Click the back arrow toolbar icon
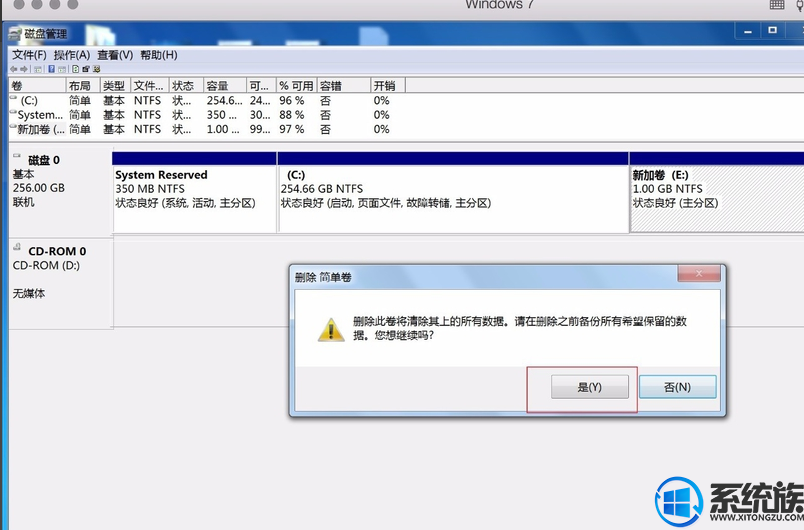The image size is (804, 530). (x=13, y=69)
